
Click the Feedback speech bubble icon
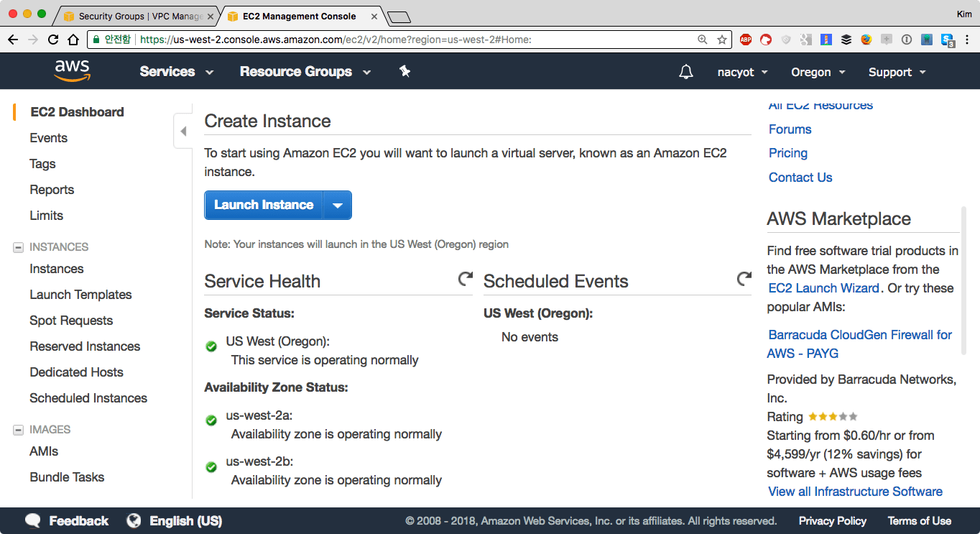[33, 520]
